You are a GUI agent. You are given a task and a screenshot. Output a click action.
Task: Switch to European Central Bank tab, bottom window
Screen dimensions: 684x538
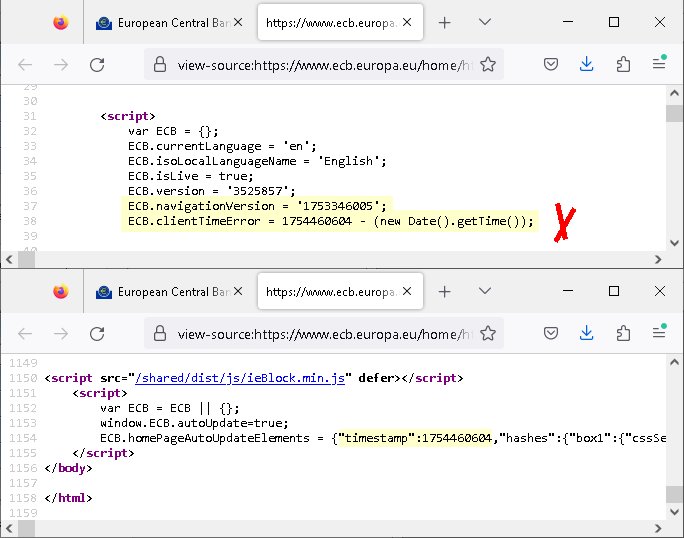click(x=170, y=292)
